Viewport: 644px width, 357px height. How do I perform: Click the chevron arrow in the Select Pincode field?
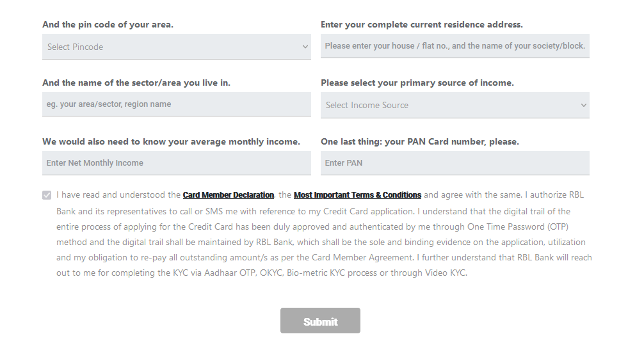tap(305, 47)
